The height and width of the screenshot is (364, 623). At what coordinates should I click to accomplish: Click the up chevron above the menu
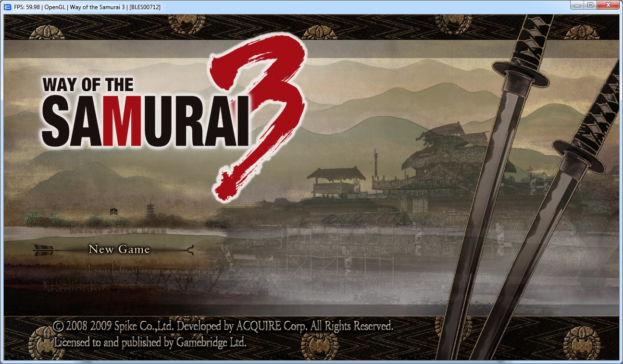coord(113,211)
